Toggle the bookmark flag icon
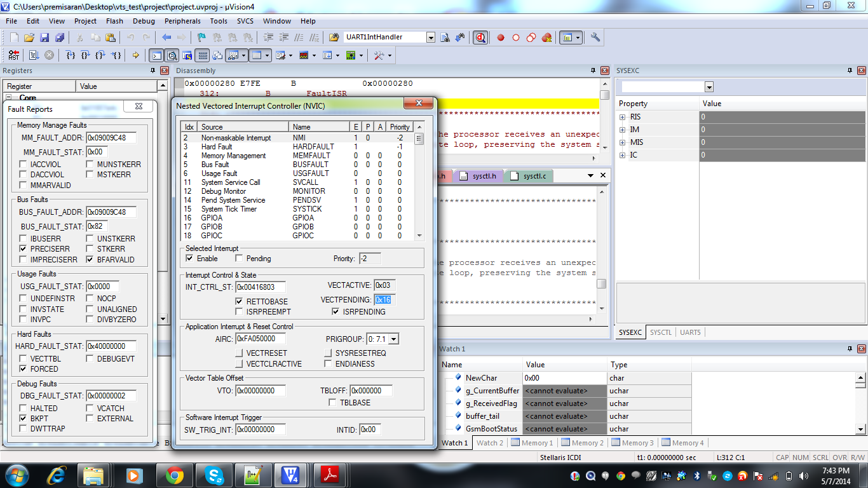This screenshot has height=488, width=868. [x=201, y=37]
